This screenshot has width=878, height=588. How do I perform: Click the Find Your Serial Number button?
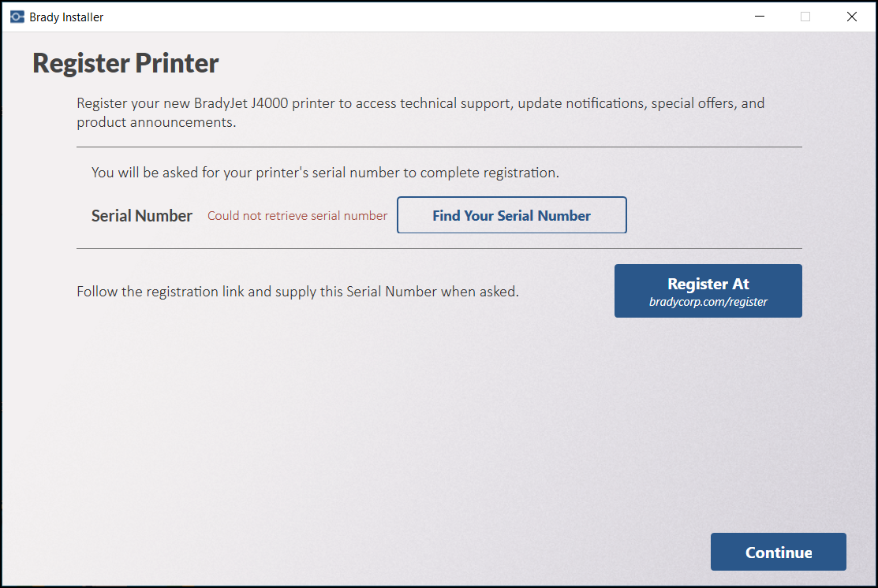(x=511, y=215)
